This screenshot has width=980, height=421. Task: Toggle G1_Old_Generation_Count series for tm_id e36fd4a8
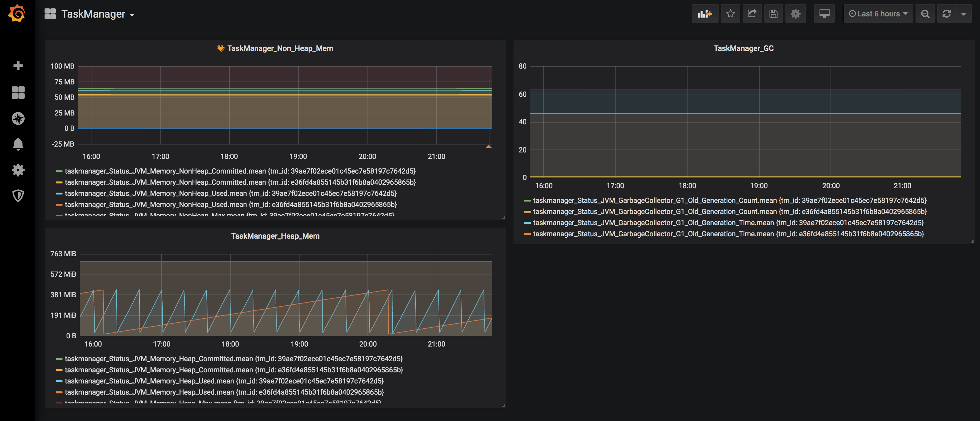tap(730, 211)
